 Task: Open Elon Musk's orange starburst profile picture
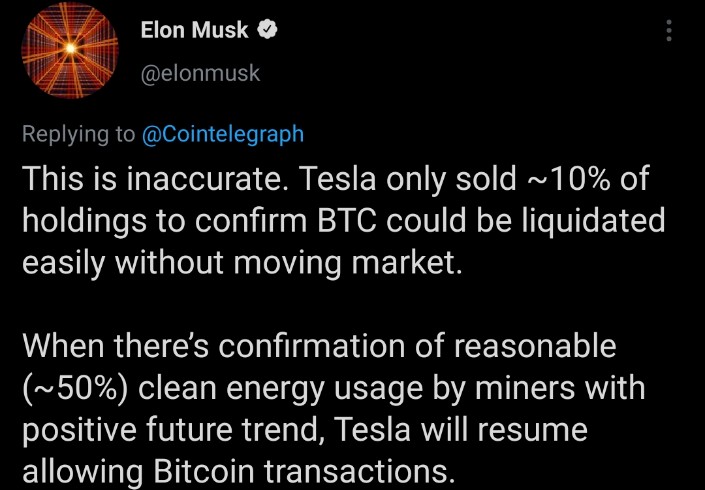[70, 49]
